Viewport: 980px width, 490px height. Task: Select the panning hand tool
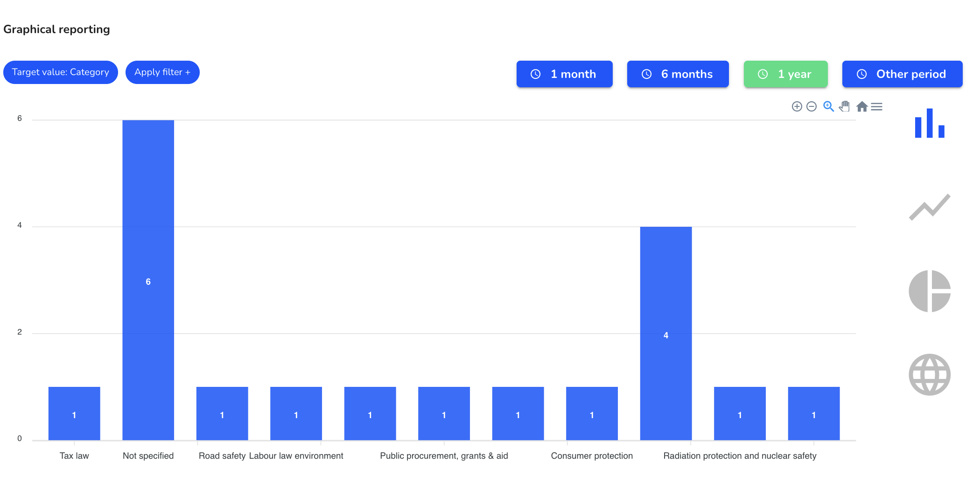844,106
